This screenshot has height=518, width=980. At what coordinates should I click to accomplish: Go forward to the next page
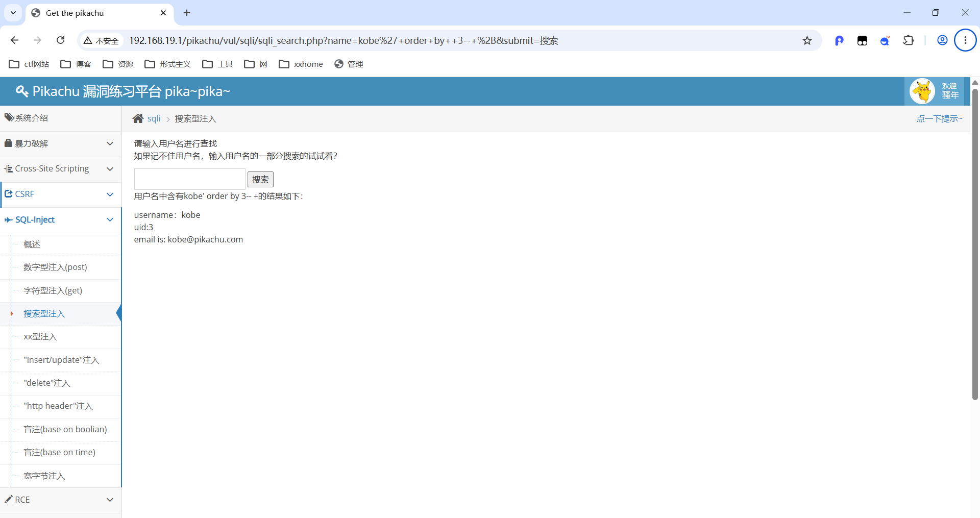click(x=37, y=40)
